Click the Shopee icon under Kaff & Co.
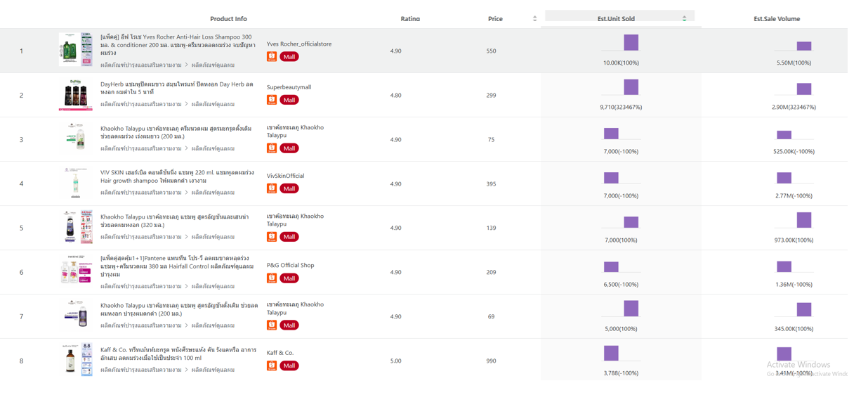This screenshot has width=868, height=414. pos(272,366)
